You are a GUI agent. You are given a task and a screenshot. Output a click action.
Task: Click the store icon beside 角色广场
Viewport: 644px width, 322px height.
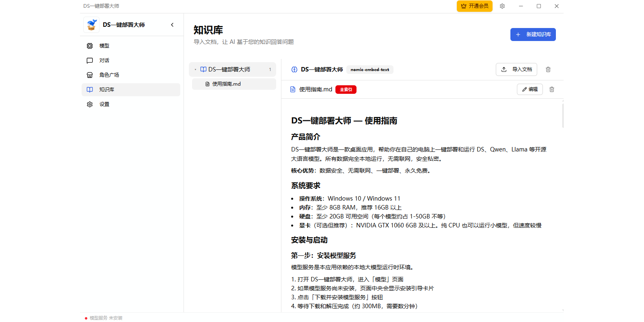(x=90, y=75)
